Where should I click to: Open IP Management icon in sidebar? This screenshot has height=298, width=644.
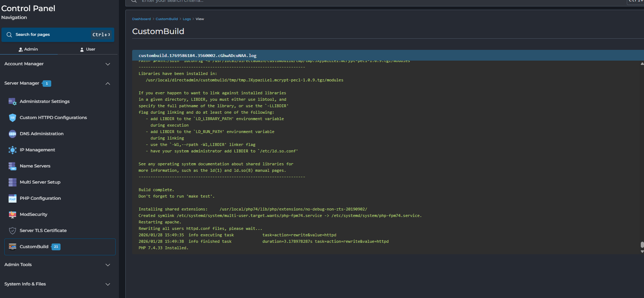click(12, 150)
